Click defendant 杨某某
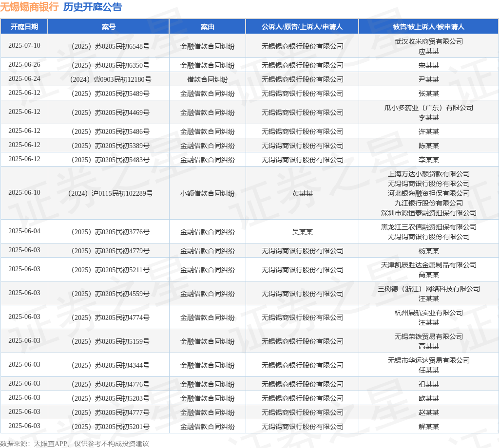499x448 pixels. click(429, 251)
